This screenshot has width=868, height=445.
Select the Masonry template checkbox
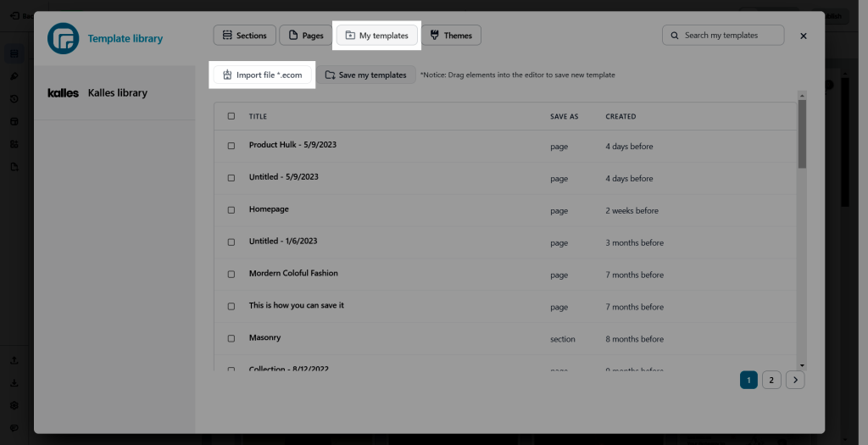231,339
